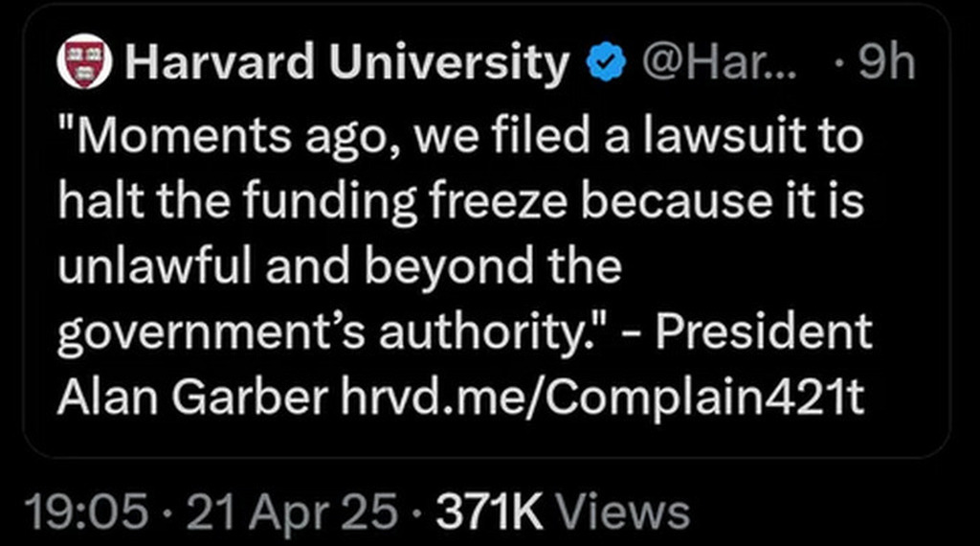Click the blue verified checkmark badge
Image resolution: width=980 pixels, height=546 pixels.
606,62
